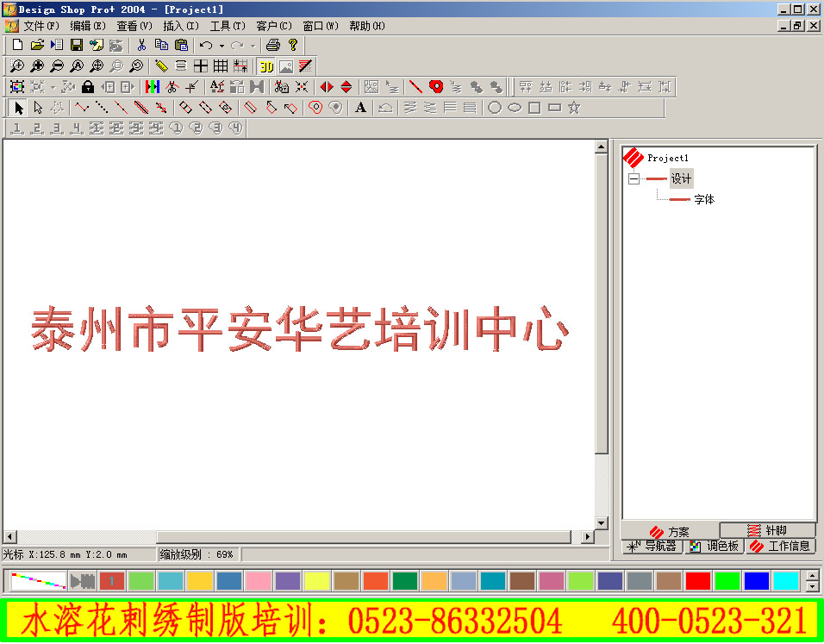Toggle the design lock icon

pos(86,86)
